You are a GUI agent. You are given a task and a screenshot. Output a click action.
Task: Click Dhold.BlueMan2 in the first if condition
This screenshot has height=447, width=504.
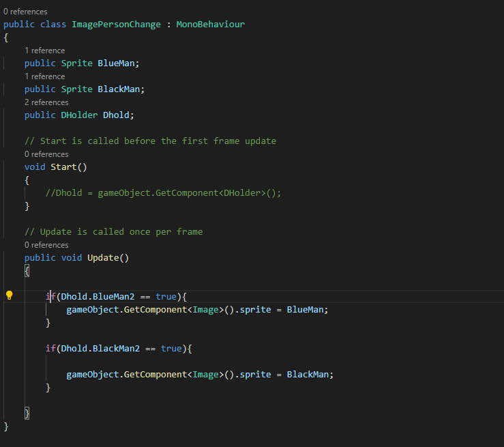click(98, 296)
